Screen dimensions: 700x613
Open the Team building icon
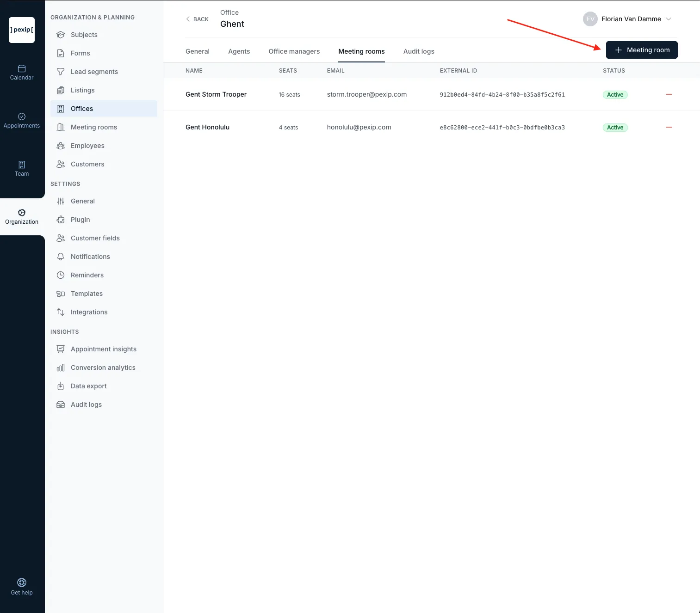click(x=22, y=165)
